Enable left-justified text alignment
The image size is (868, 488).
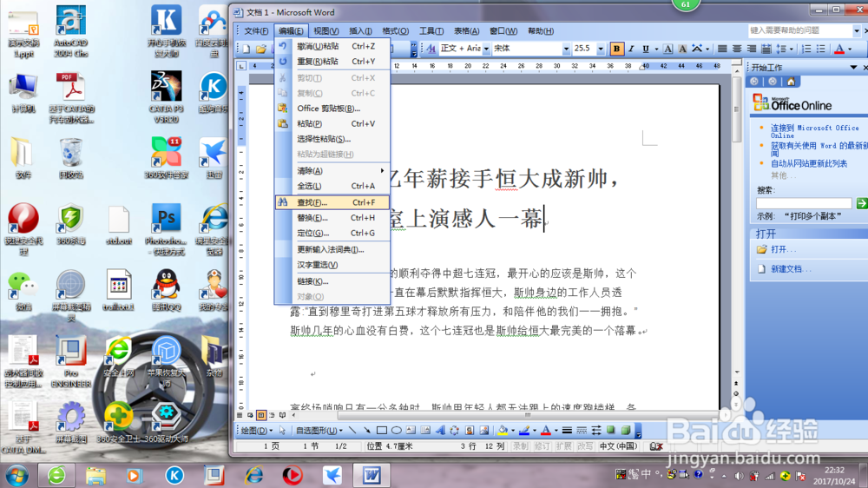(x=722, y=49)
